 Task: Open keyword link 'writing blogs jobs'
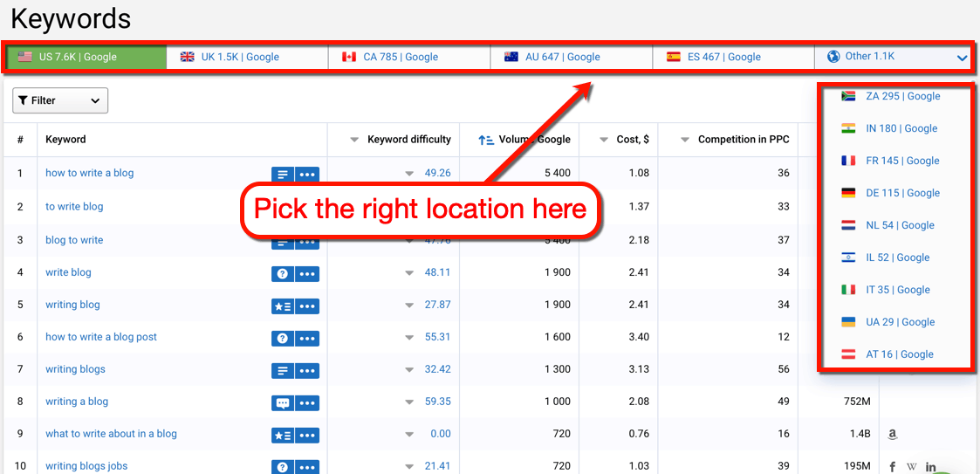pos(86,466)
